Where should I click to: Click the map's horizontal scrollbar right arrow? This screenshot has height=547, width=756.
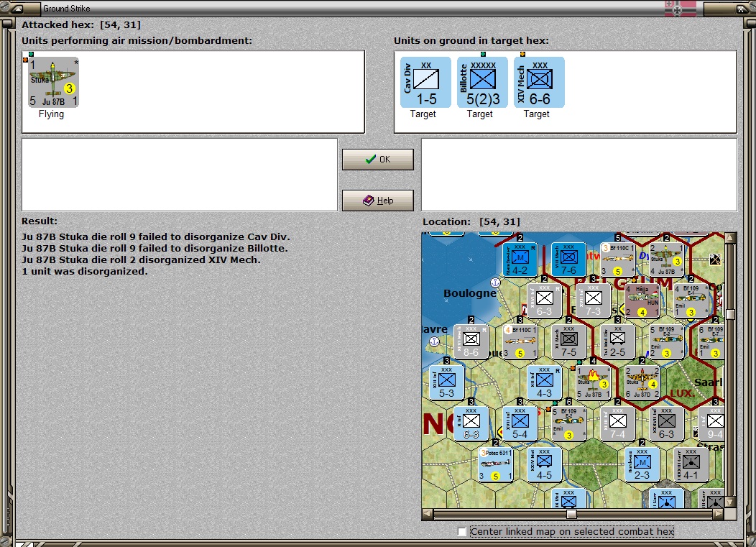(719, 514)
